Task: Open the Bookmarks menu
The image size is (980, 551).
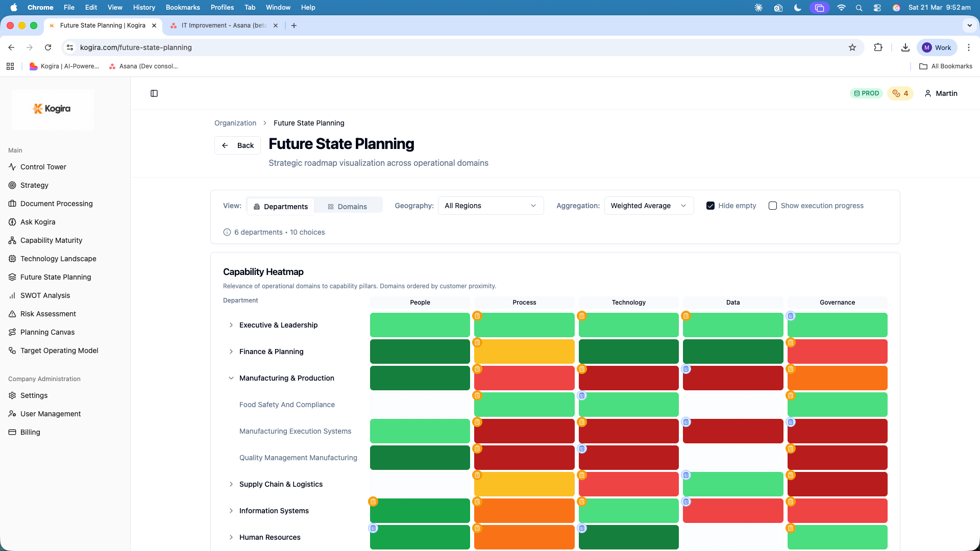Action: tap(182, 7)
